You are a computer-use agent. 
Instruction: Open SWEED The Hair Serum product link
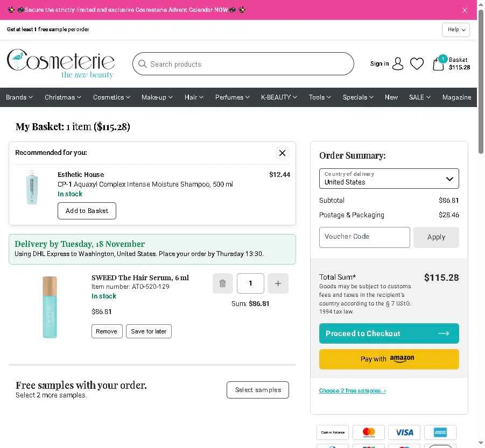point(140,278)
